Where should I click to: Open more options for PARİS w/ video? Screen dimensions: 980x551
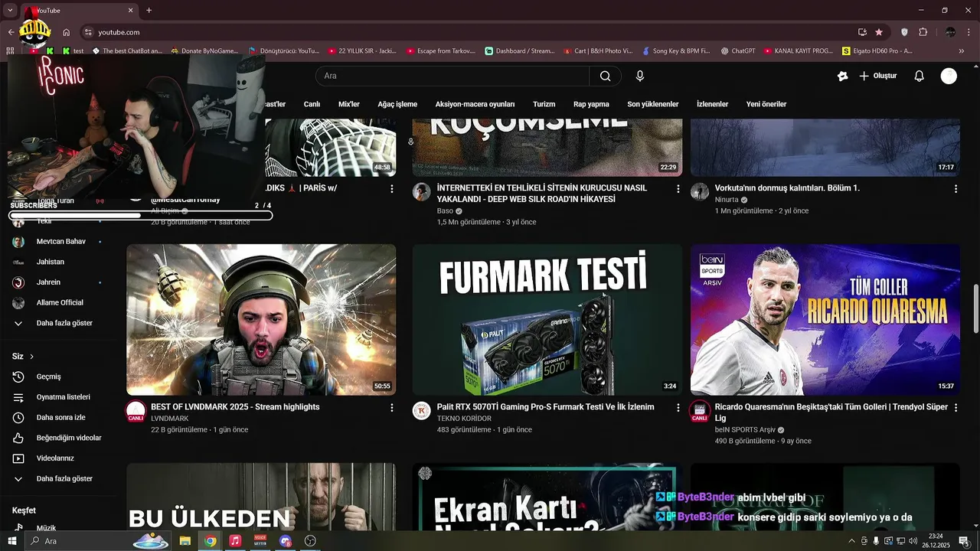(x=392, y=188)
